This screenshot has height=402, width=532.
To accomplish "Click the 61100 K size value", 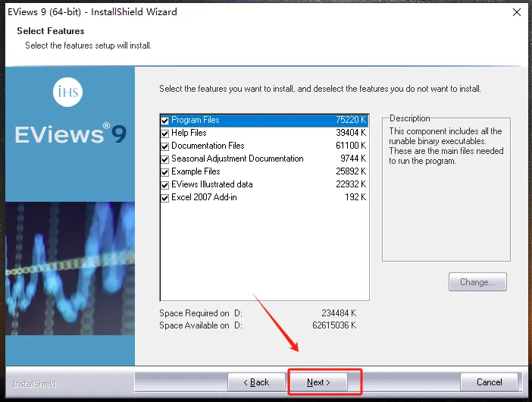I will [x=351, y=146].
